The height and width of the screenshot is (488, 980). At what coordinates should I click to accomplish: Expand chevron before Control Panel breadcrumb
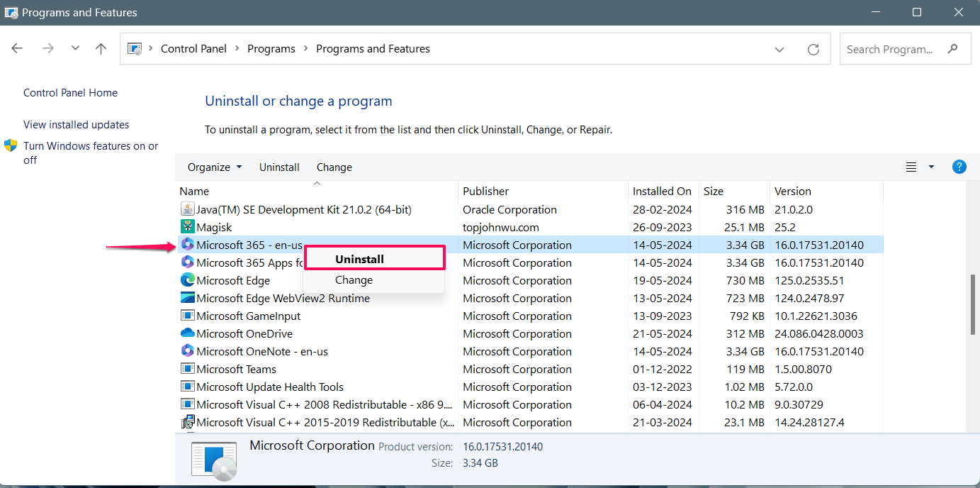151,49
